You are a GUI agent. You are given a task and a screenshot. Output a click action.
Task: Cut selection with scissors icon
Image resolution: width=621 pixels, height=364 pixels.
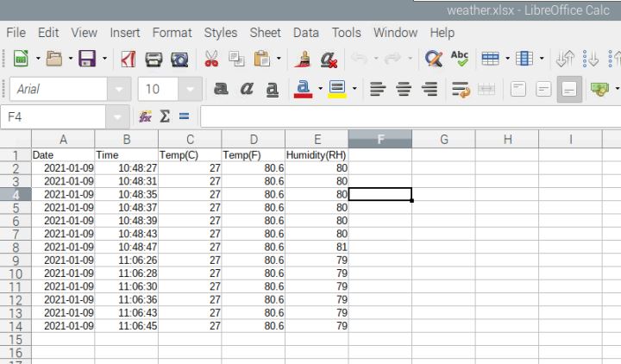pyautogui.click(x=211, y=59)
